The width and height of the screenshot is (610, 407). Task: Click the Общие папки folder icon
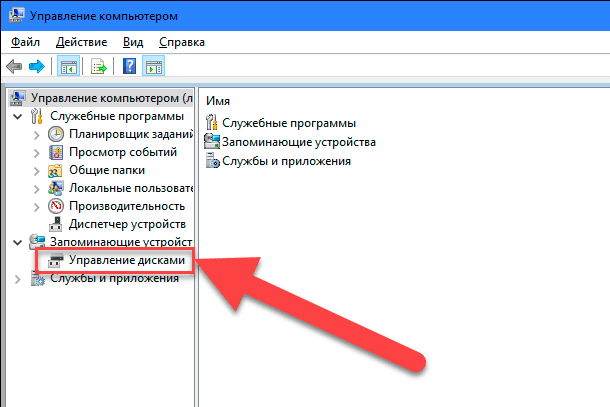click(x=55, y=170)
